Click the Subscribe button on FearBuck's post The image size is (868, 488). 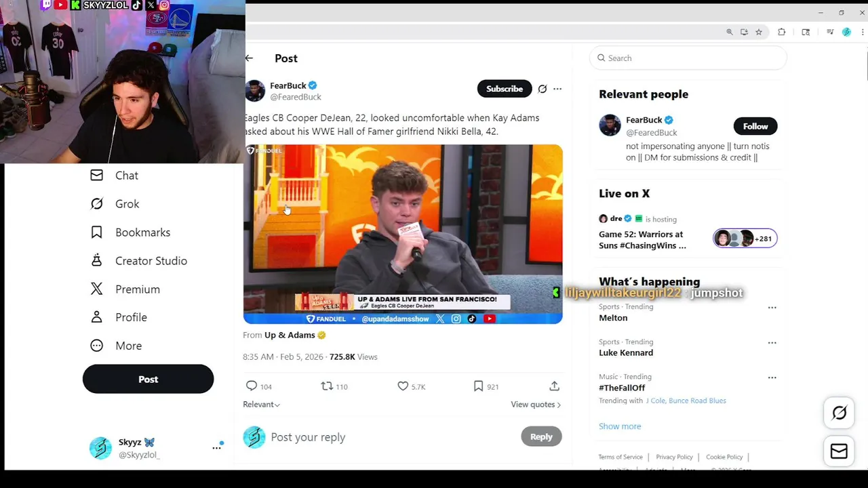coord(505,89)
